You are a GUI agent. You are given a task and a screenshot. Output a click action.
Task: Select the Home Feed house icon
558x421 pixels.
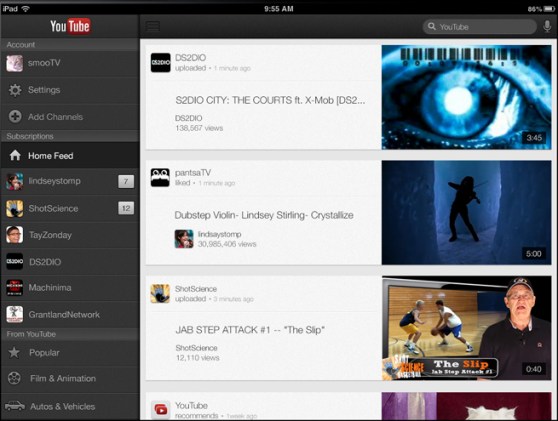[15, 156]
